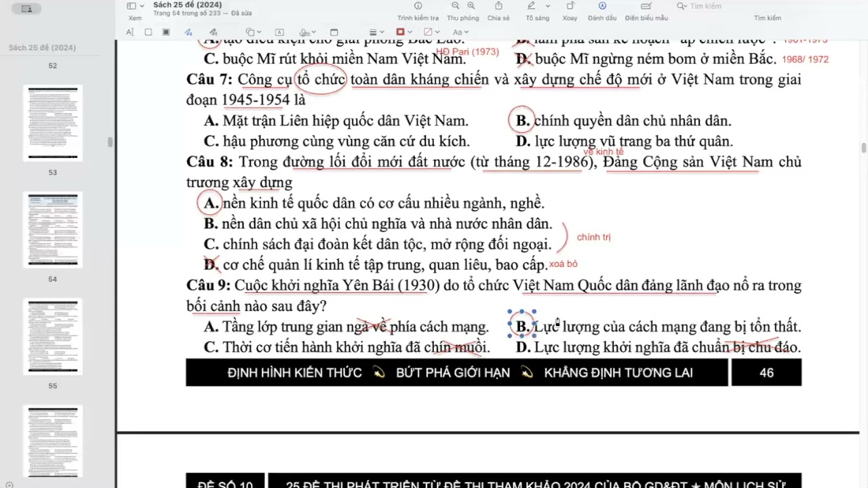868x488 pixels.
Task: Open the border color picker
Action: pyautogui.click(x=404, y=32)
